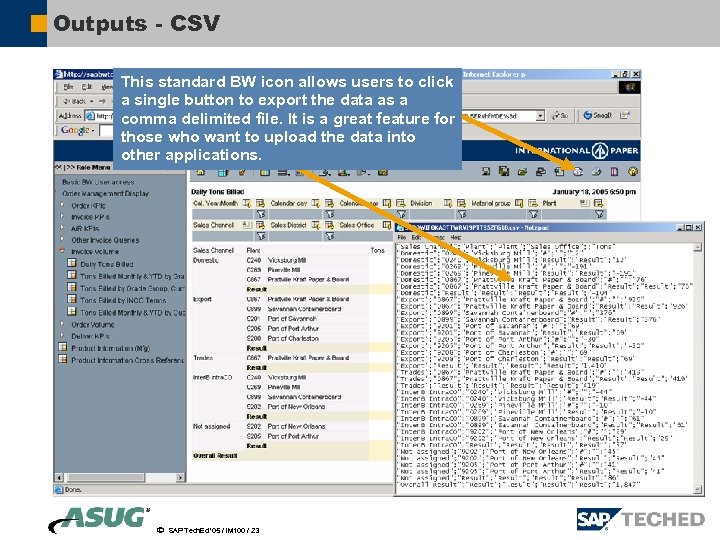Click the filter funnel under Sales District

(x=330, y=236)
